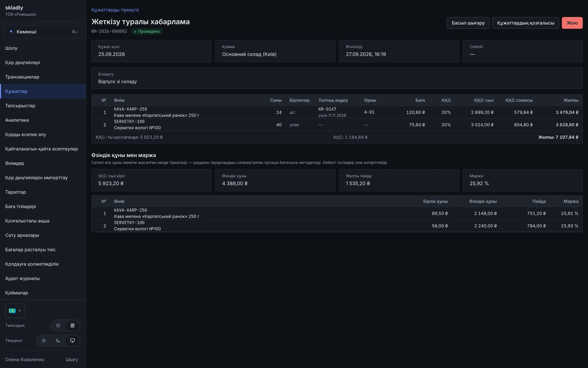The width and height of the screenshot is (588, 368).
Task: Open Бағалар расталуы тиіс
Action: point(43,249)
